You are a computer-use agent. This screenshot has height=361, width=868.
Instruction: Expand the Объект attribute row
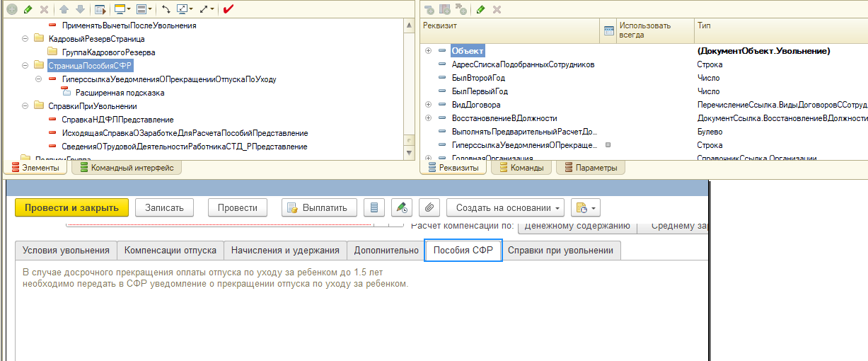(429, 51)
